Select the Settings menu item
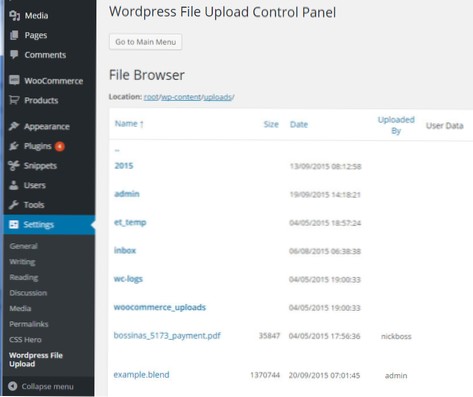473x397 pixels. 49,225
